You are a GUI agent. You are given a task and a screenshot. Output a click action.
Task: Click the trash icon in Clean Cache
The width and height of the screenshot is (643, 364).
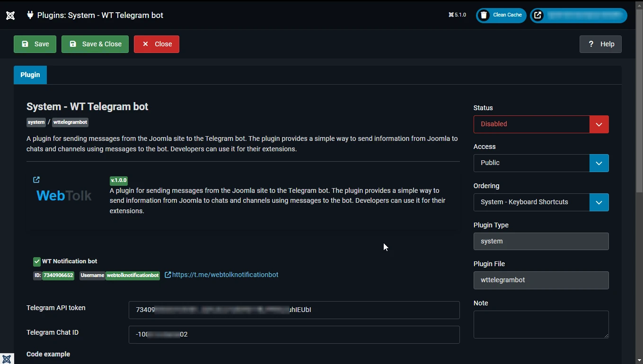point(484,15)
